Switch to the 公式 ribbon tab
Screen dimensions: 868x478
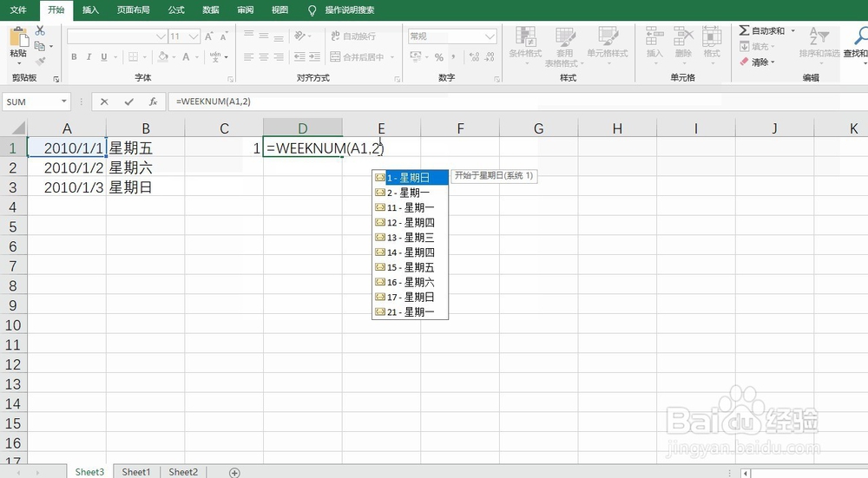[176, 10]
